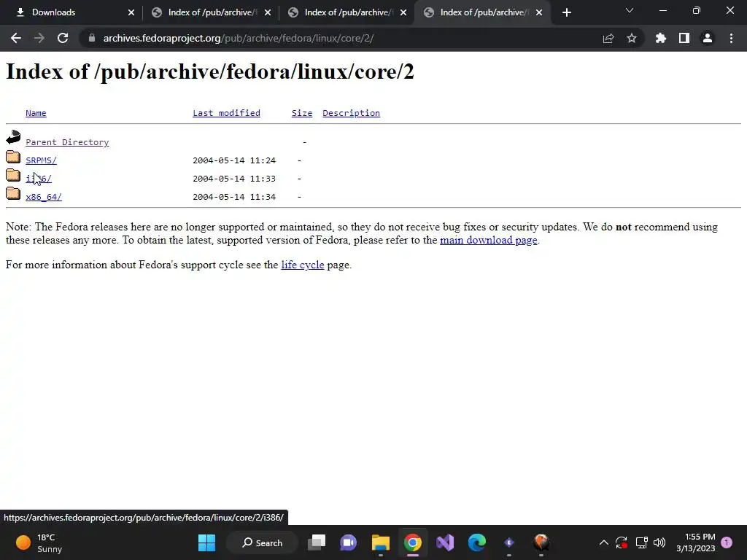Open the network tray icon

641,542
